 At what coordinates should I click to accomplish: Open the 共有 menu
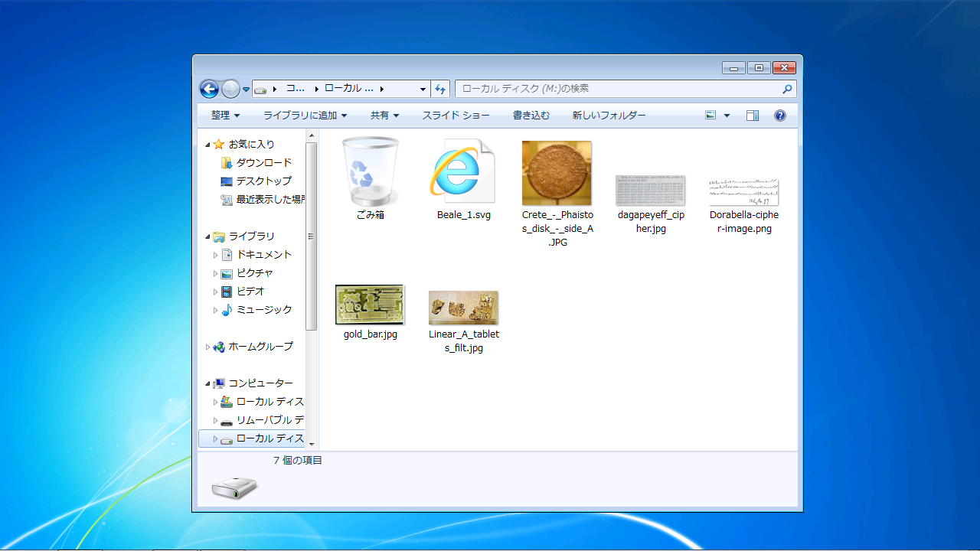coord(384,116)
